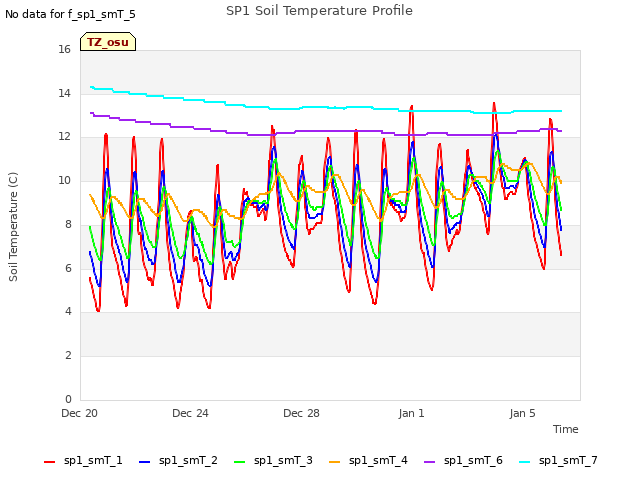The image size is (640, 480).
Task: Click the y-axis tick label 8
Action: pos(68,224)
